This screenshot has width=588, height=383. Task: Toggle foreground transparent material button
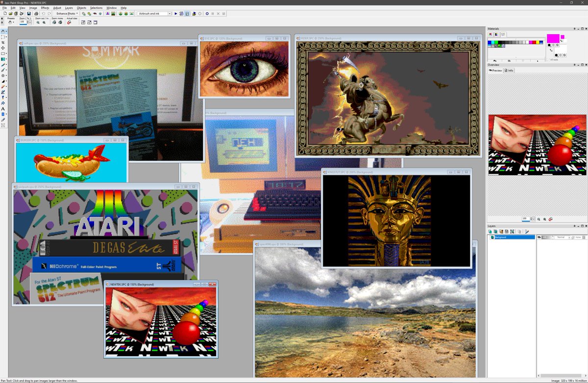(x=557, y=45)
